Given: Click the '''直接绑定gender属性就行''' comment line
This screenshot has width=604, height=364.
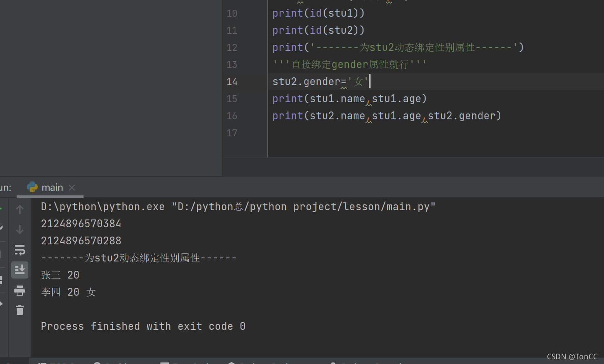Looking at the screenshot, I should tap(350, 64).
